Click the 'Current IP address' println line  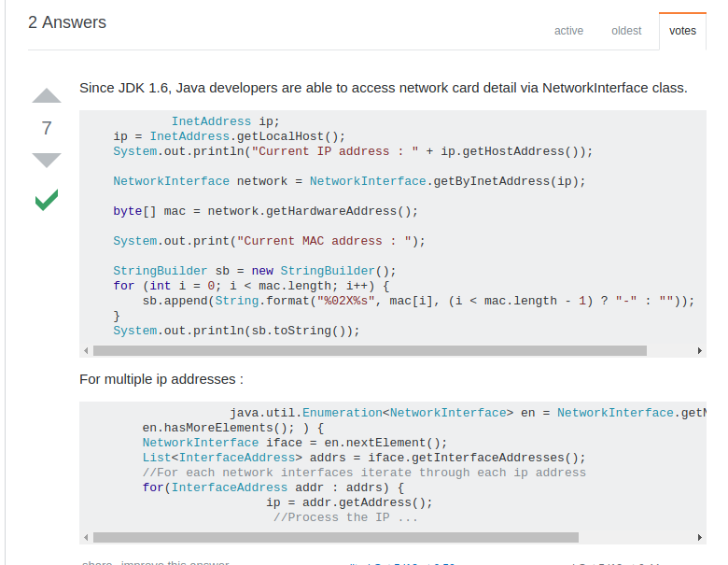coord(353,151)
